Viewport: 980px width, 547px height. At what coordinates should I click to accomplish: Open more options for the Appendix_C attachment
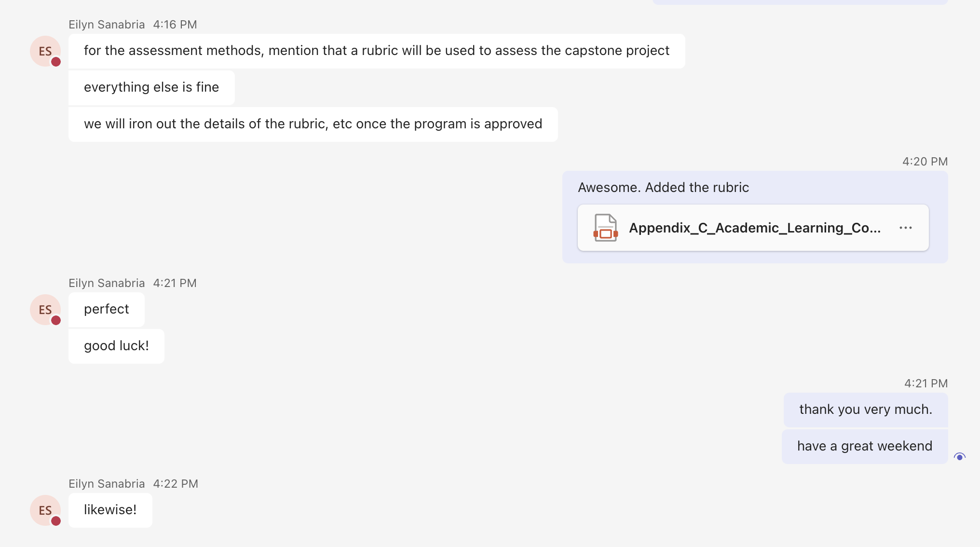[905, 228]
